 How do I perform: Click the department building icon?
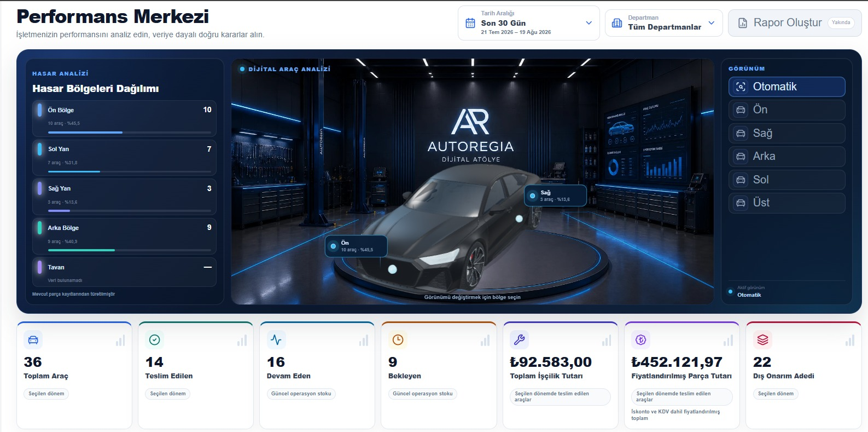point(617,23)
